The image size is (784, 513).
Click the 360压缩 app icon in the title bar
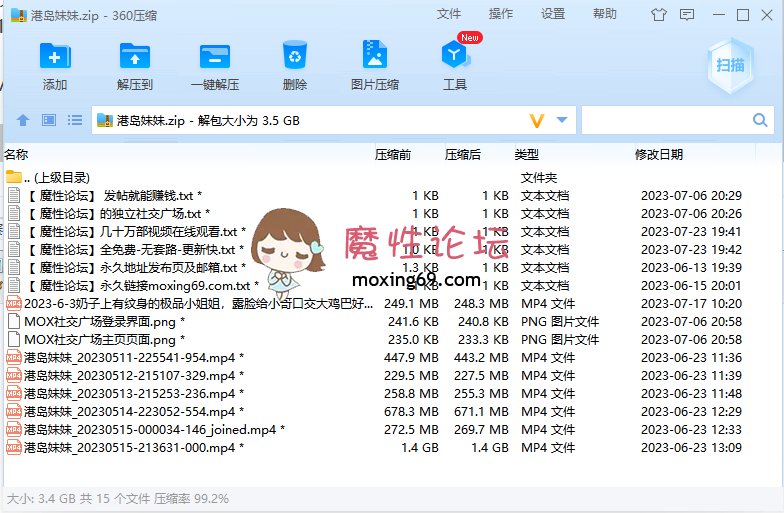tap(18, 16)
